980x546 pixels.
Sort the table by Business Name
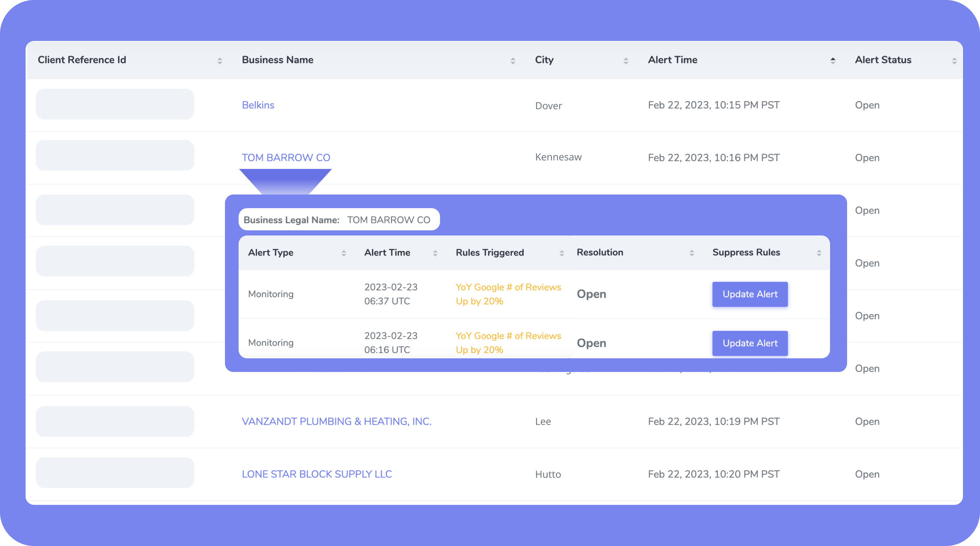(512, 60)
